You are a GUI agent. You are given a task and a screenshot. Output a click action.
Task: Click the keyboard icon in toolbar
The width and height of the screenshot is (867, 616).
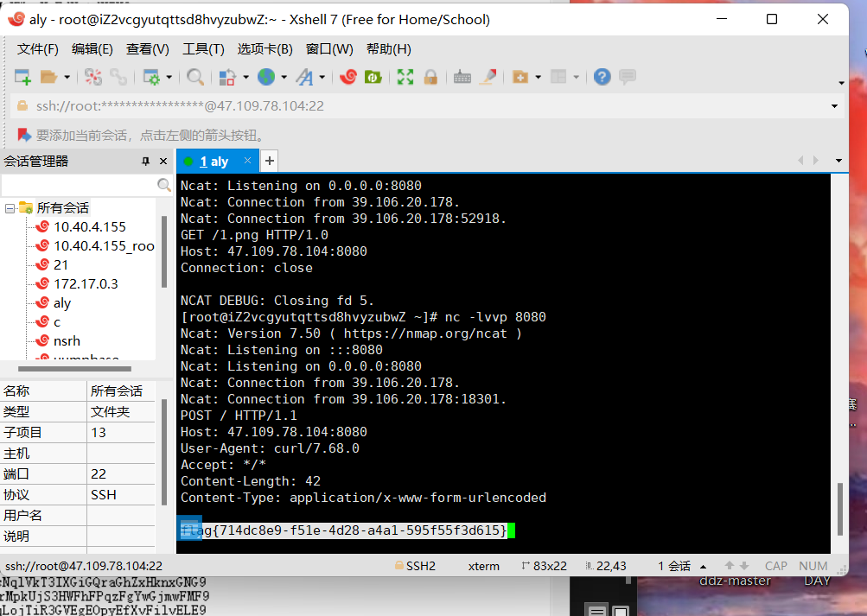click(x=462, y=78)
